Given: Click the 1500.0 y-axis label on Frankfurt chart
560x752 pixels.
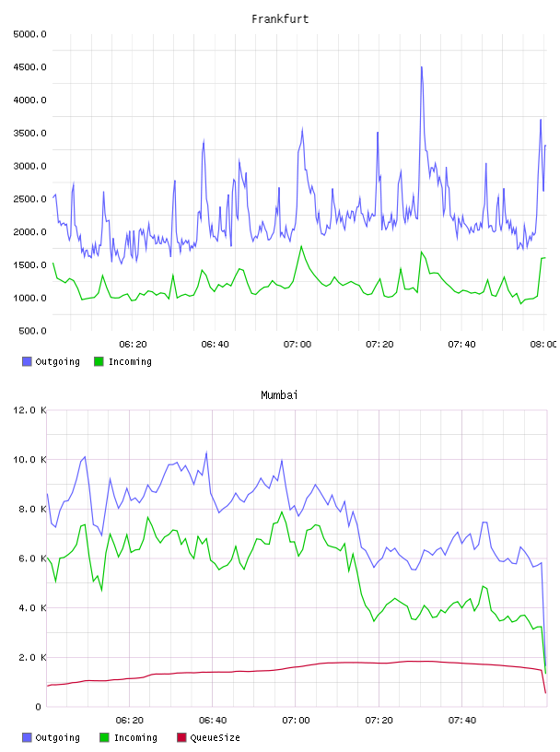Looking at the screenshot, I should coord(29,265).
